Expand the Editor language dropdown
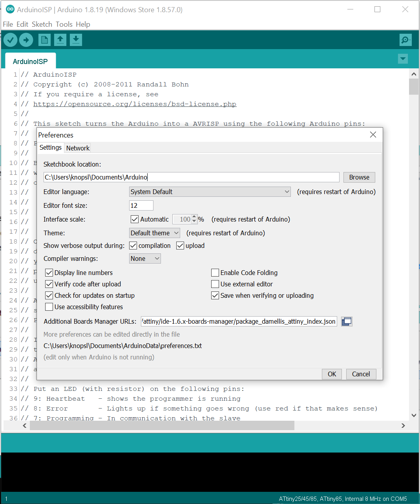Image resolution: width=420 pixels, height=504 pixels. click(210, 192)
